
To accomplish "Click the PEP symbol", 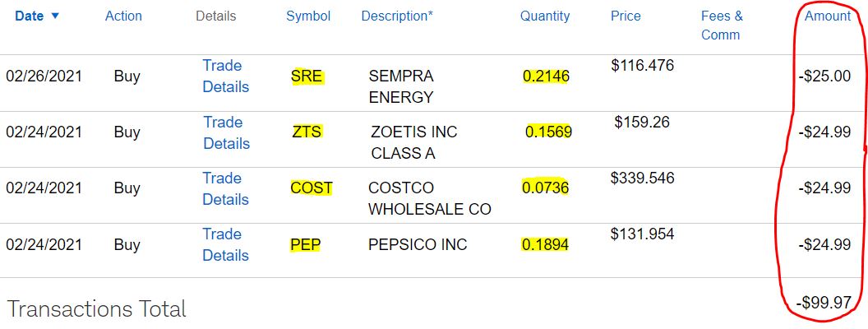I will click(306, 244).
